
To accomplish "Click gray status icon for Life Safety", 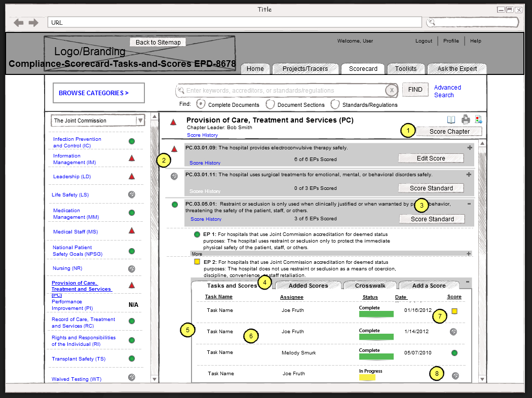I will pyautogui.click(x=132, y=194).
